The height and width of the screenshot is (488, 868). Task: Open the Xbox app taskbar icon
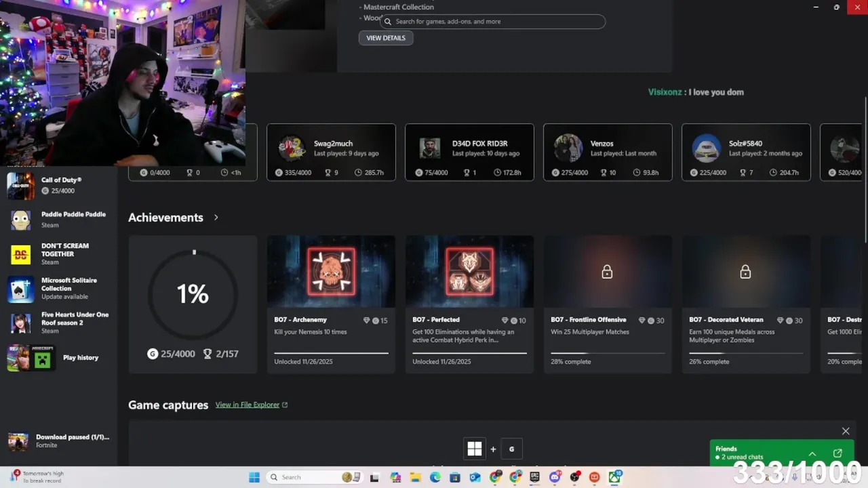click(614, 477)
